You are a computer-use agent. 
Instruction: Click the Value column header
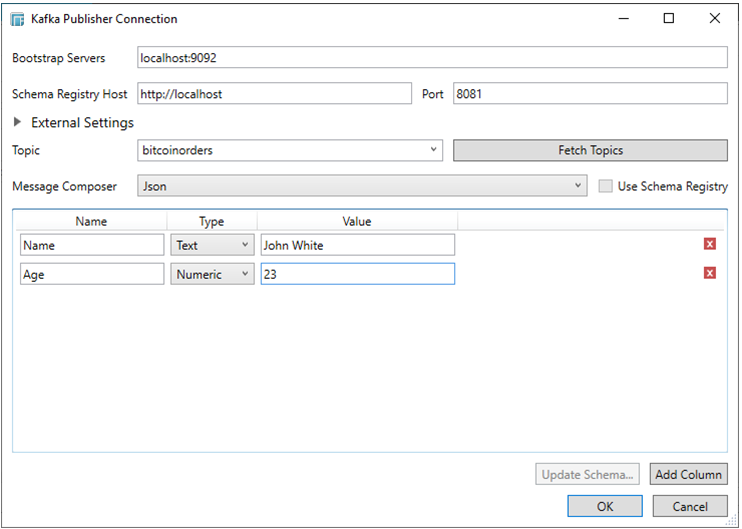(x=357, y=221)
